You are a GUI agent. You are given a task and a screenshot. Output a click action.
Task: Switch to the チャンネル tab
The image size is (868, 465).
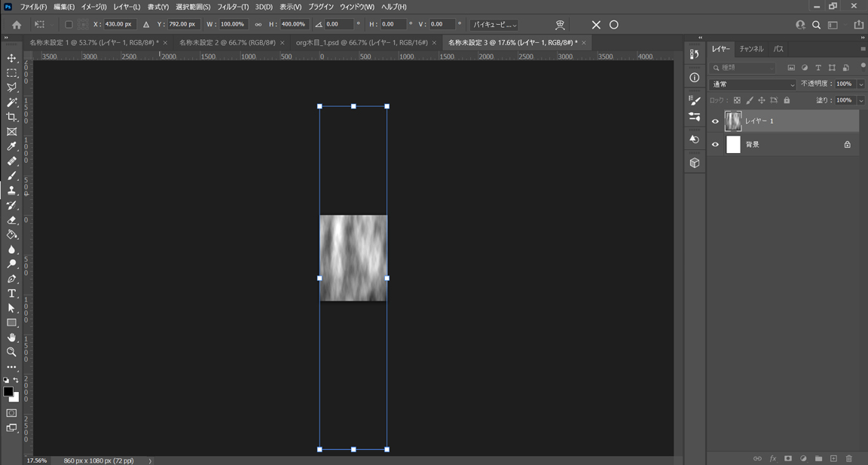point(751,49)
